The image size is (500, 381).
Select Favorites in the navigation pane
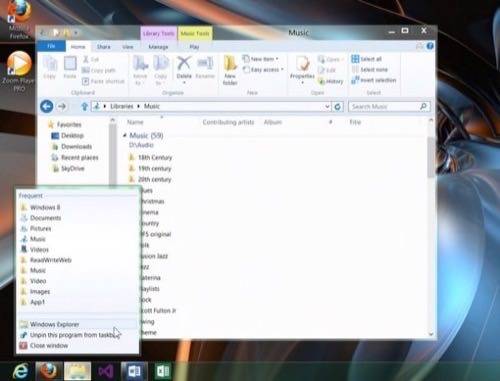coord(65,125)
